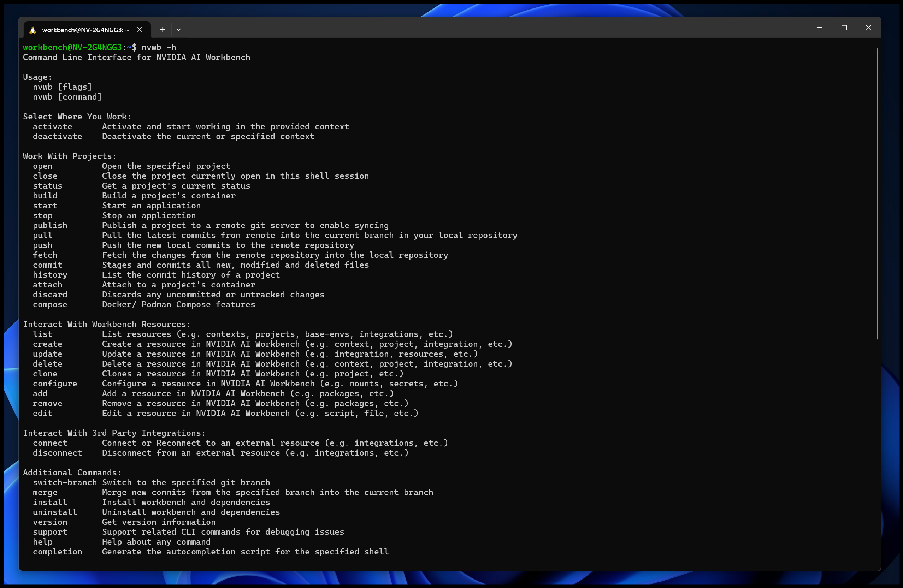Click the word activate under Select Where You Work
The height and width of the screenshot is (588, 903).
pyautogui.click(x=52, y=126)
